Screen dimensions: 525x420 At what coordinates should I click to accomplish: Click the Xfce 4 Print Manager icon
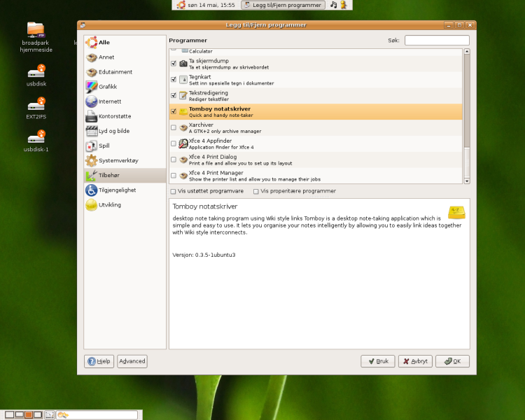183,176
